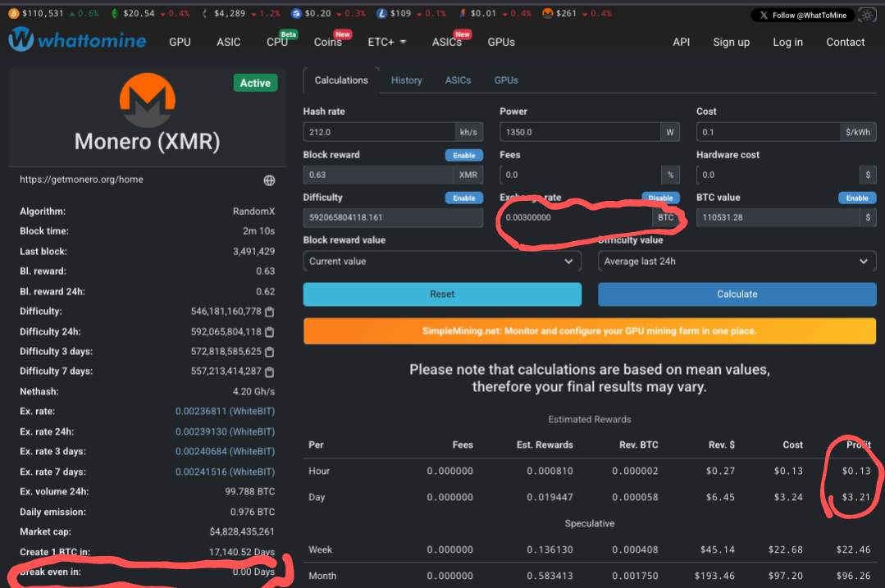This screenshot has width=885, height=588.
Task: Open the API link
Action: [x=682, y=43]
